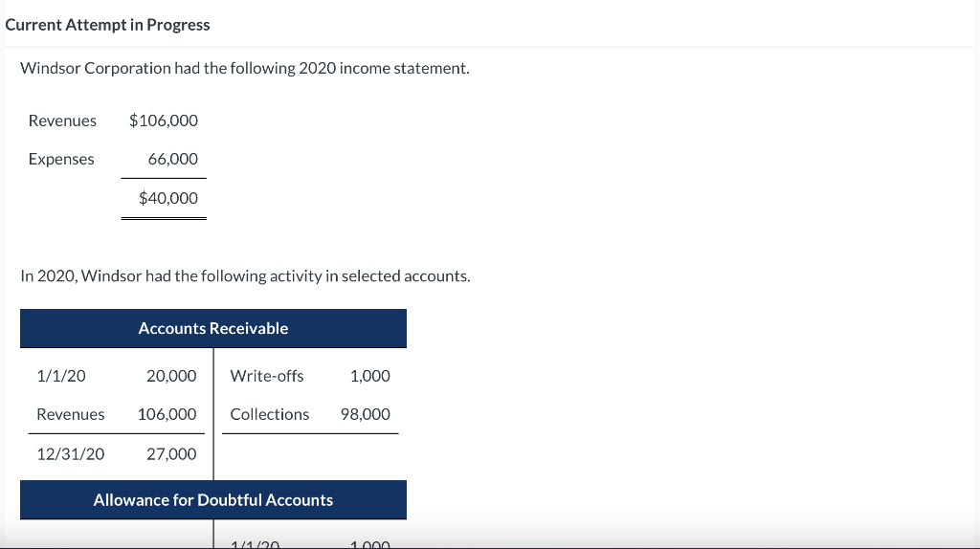Screen dimensions: 980x549
Task: Select 'Revenues' row label in Accounts Receivable
Action: 71,415
